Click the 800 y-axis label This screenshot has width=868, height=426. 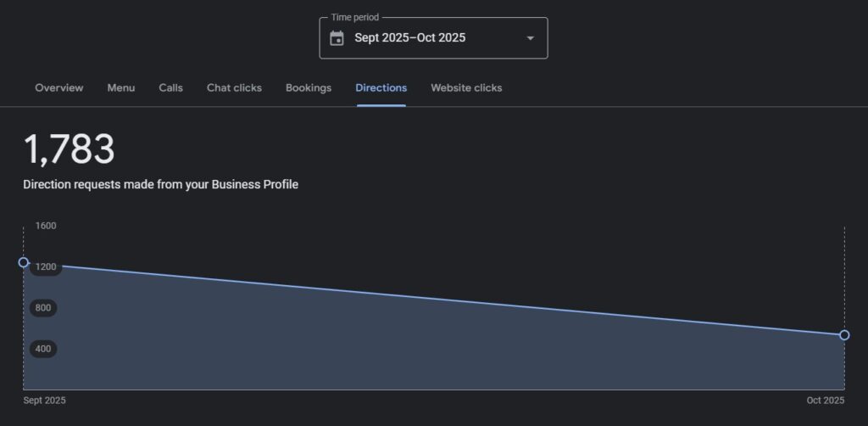42,308
